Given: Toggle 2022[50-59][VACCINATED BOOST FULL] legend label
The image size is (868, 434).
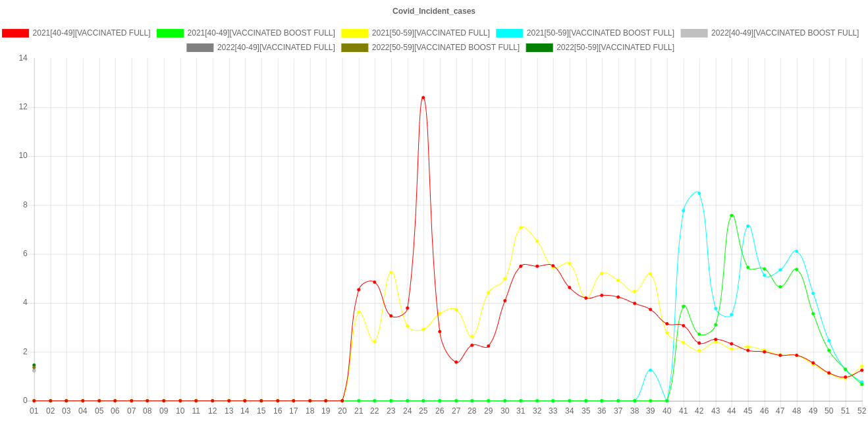Looking at the screenshot, I should [445, 47].
